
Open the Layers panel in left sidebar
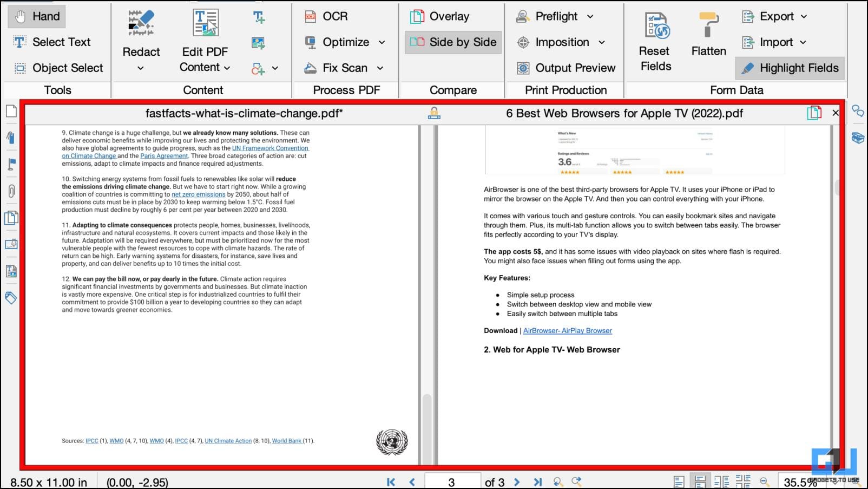(11, 218)
